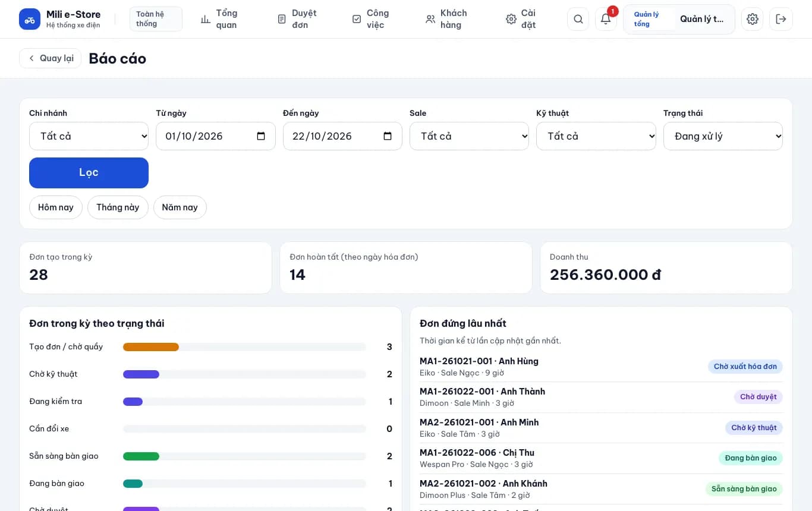Click the Từ ngày date field
This screenshot has height=511, width=812.
(216, 136)
